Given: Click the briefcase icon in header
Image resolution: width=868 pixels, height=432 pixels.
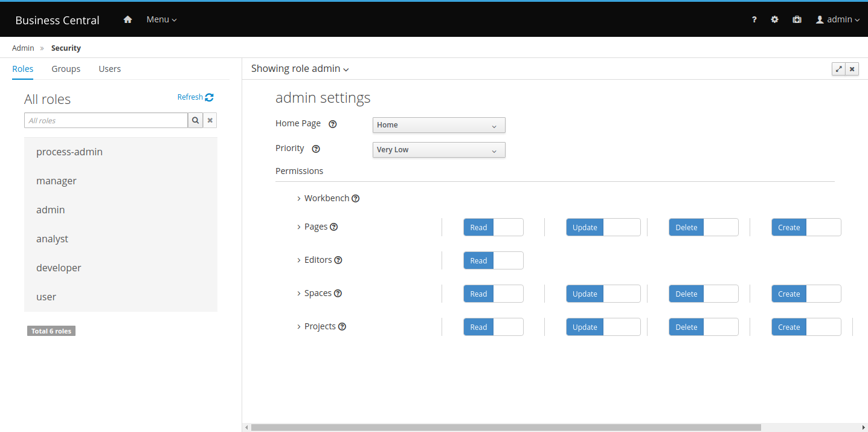Looking at the screenshot, I should click(x=797, y=19).
